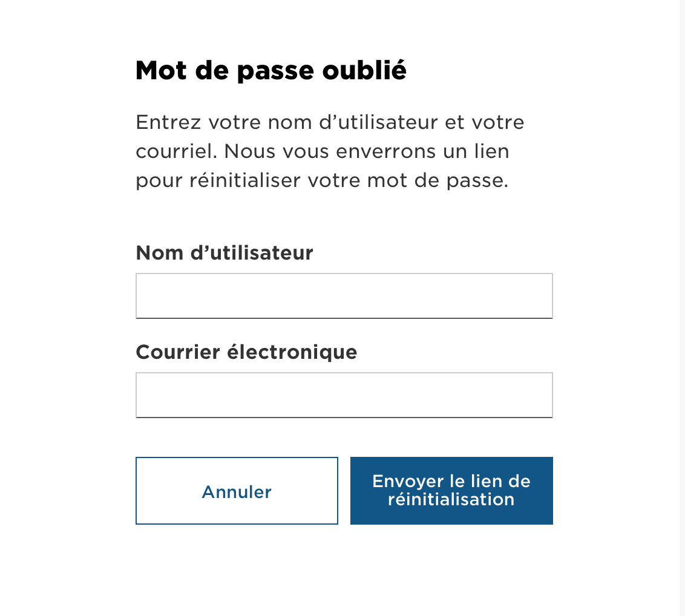This screenshot has width=685, height=616.
Task: Focus the Courrier électronique input box
Action: pyautogui.click(x=344, y=395)
